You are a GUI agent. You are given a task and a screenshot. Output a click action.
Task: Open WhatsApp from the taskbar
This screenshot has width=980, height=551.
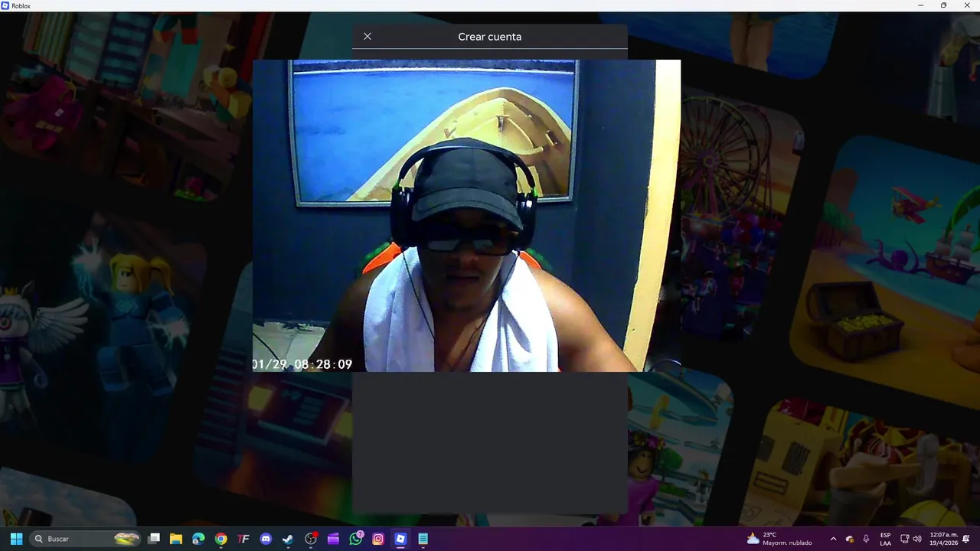tap(355, 539)
